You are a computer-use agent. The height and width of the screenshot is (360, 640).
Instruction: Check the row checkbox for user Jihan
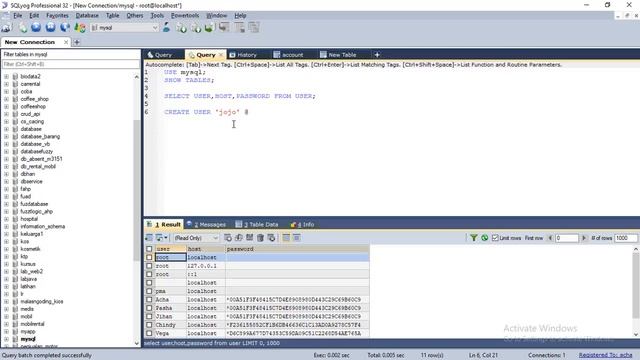[149, 317]
